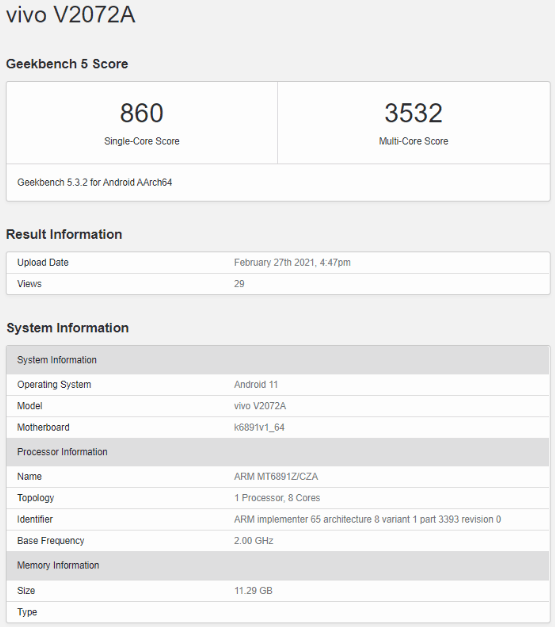Screen dimensions: 555x627
Task: Click the 'Result Information' heading
Action: click(x=64, y=234)
